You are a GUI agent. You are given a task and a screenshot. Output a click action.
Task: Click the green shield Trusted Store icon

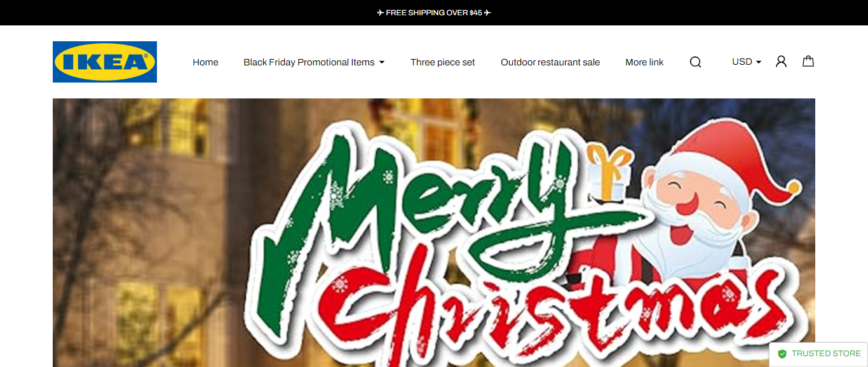(782, 354)
